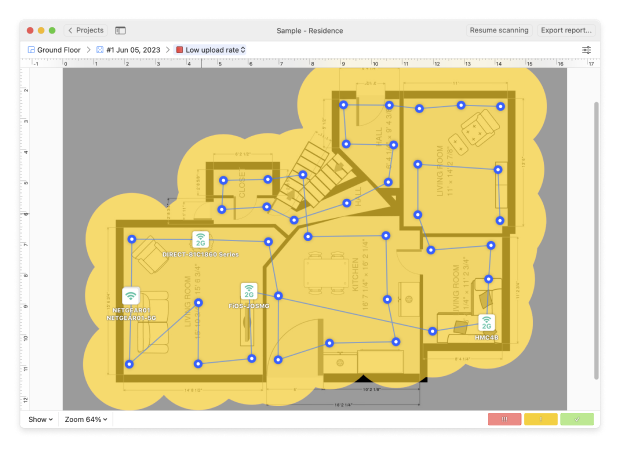Open Export report dialog
The width and height of the screenshot is (620, 450).
click(566, 30)
